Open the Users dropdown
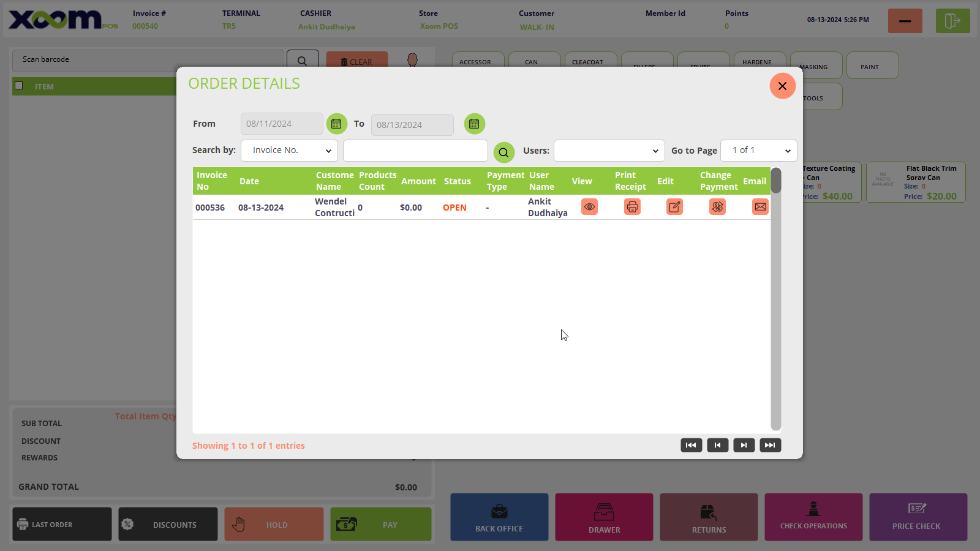Viewport: 980px width, 551px height. tap(609, 151)
